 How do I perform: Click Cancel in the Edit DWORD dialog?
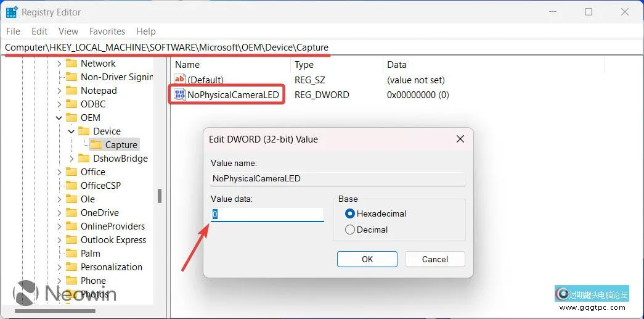[x=435, y=259]
